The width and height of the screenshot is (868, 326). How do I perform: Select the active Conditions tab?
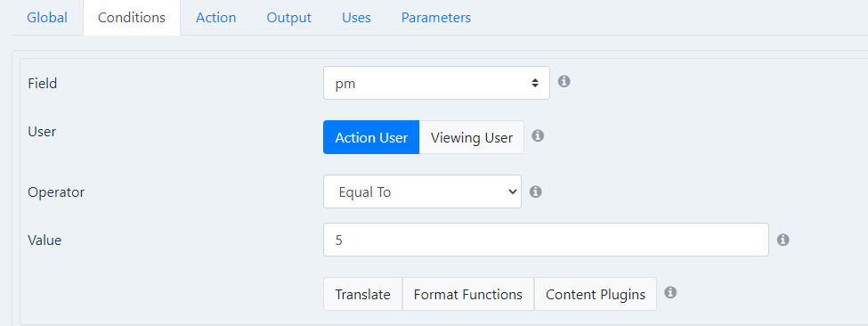(x=132, y=18)
